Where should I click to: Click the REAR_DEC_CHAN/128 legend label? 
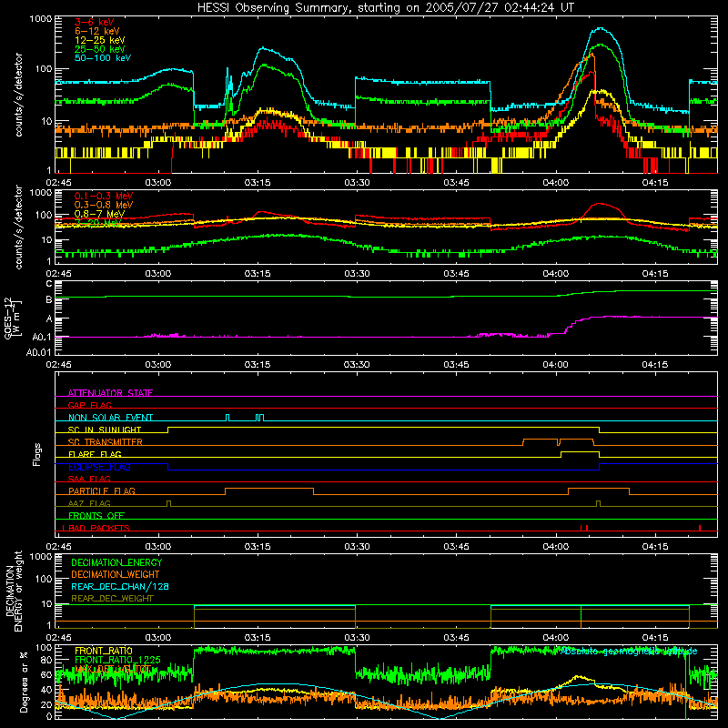[x=120, y=586]
